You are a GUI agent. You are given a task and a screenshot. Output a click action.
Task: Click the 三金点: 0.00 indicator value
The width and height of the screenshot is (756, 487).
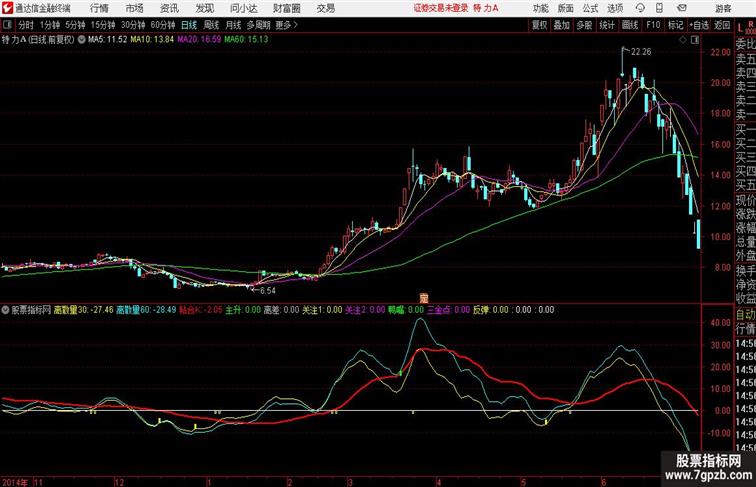coord(448,310)
